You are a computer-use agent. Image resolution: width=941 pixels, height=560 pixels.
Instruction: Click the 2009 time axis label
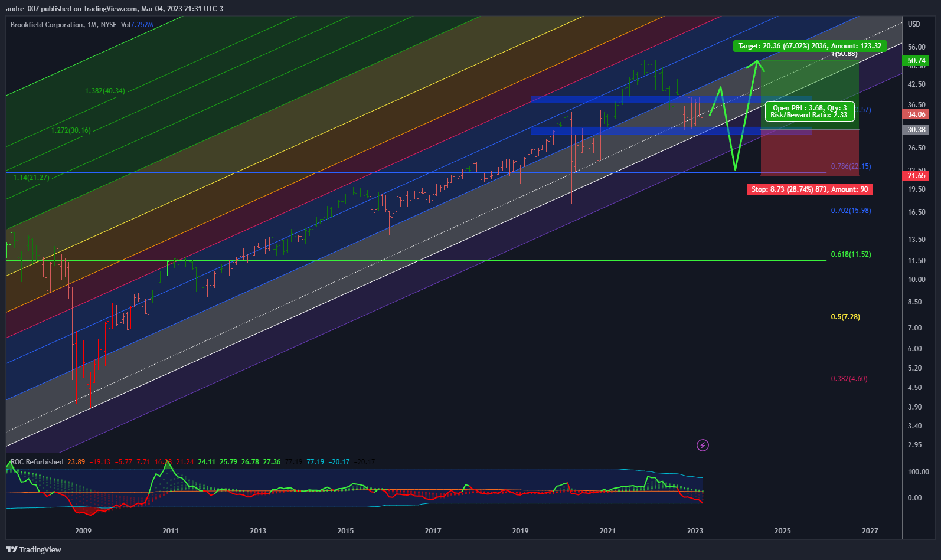(x=83, y=531)
